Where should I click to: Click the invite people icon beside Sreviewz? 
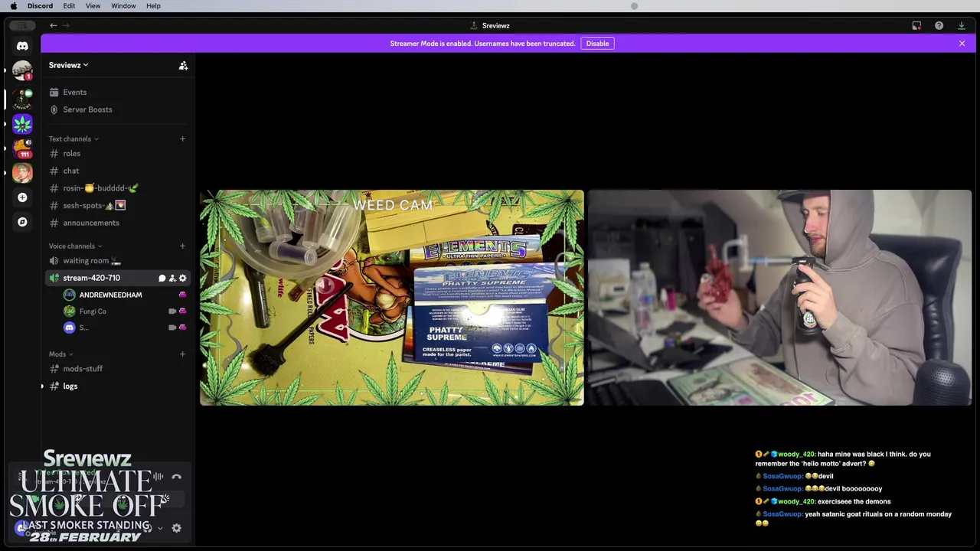[x=183, y=66]
